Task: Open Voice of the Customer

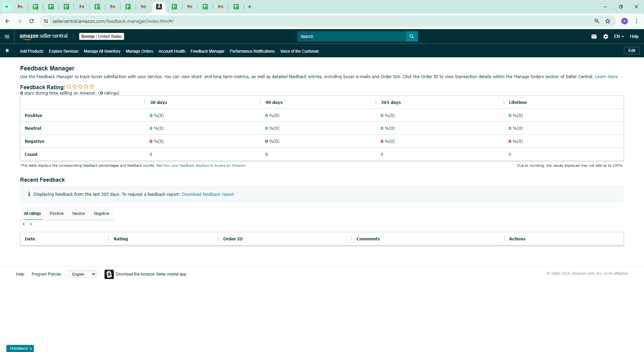Action: tap(300, 51)
